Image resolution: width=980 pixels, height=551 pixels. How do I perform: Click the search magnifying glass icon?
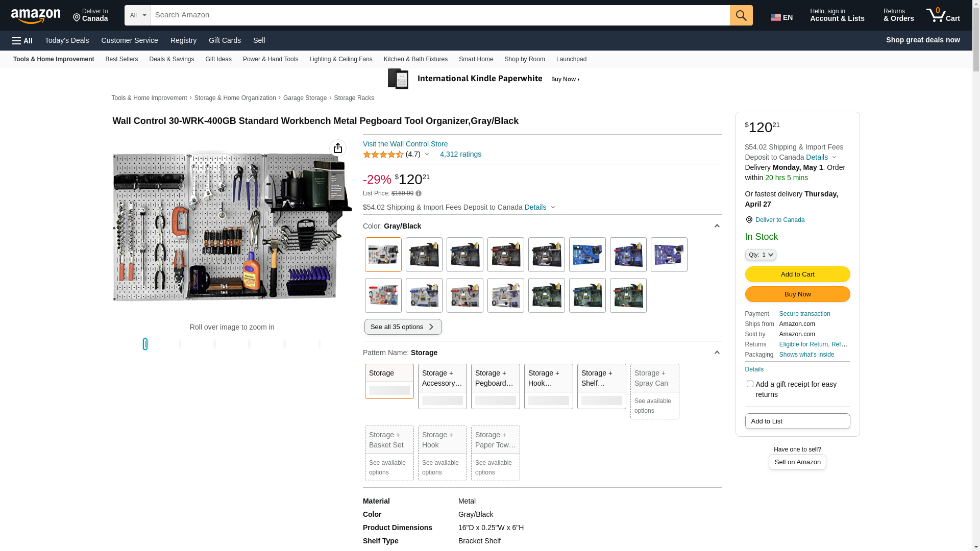pos(741,15)
